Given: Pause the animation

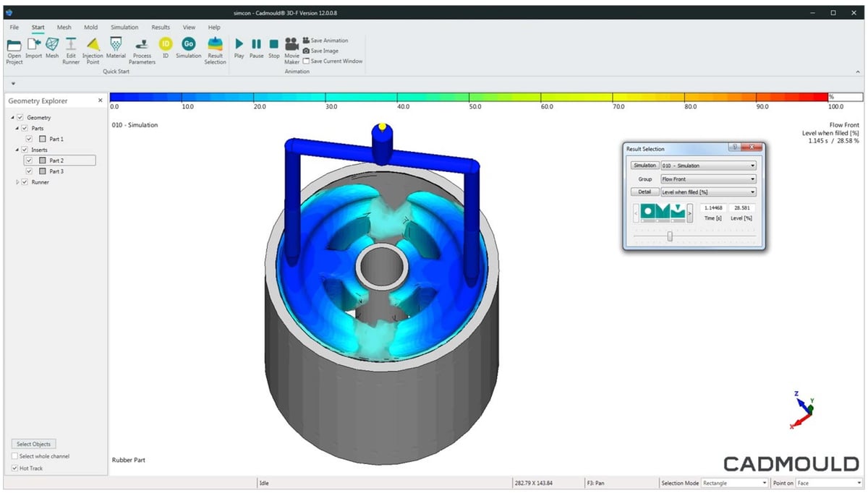Looking at the screenshot, I should click(256, 44).
